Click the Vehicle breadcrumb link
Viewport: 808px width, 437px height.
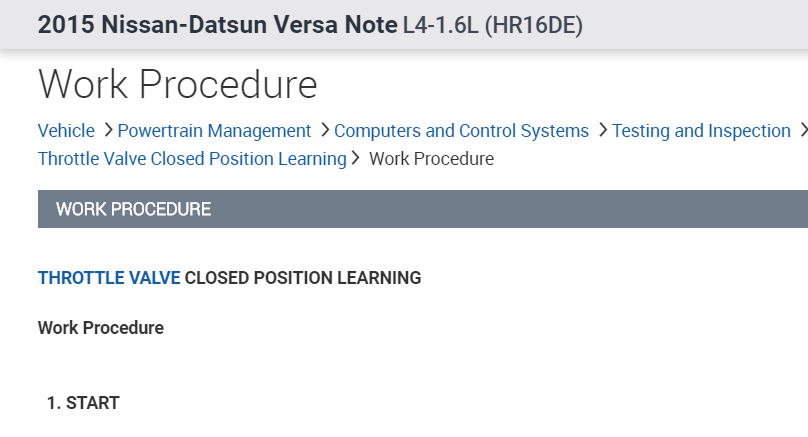[x=66, y=131]
